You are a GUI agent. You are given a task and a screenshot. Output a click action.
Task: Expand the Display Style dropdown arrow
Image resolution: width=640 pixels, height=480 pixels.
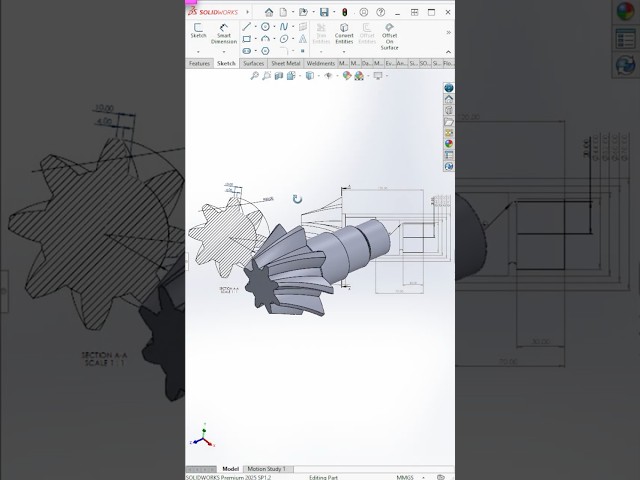pyautogui.click(x=319, y=76)
